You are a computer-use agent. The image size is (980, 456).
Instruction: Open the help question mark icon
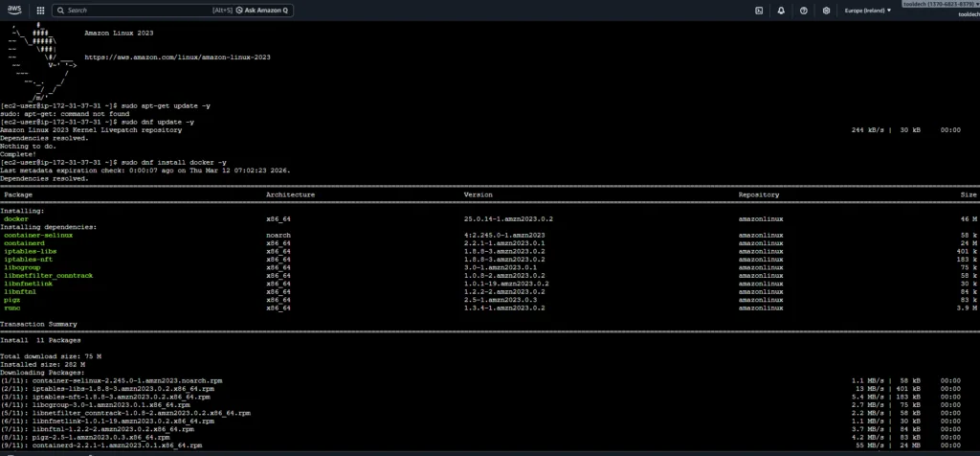(804, 11)
